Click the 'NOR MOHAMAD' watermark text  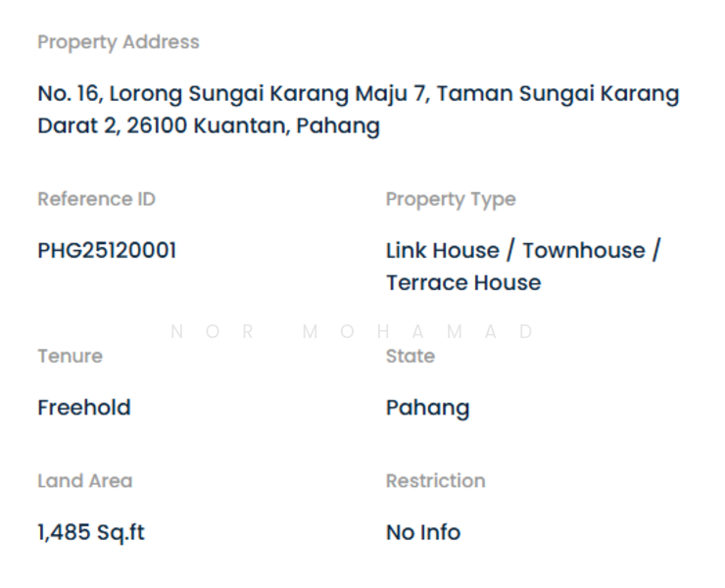[x=353, y=331]
